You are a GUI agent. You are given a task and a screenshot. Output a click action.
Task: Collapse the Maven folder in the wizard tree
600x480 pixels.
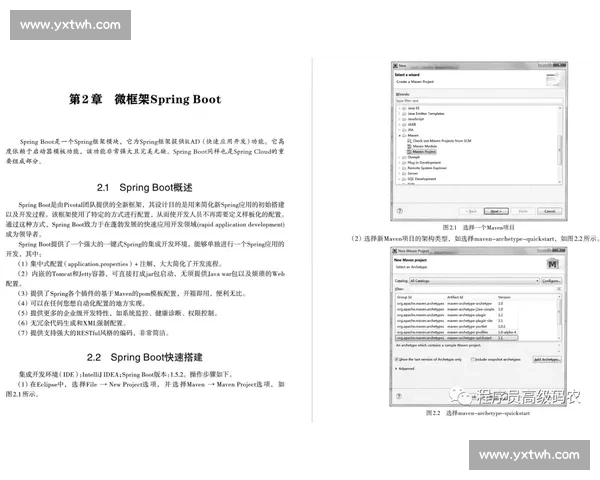[x=399, y=136]
